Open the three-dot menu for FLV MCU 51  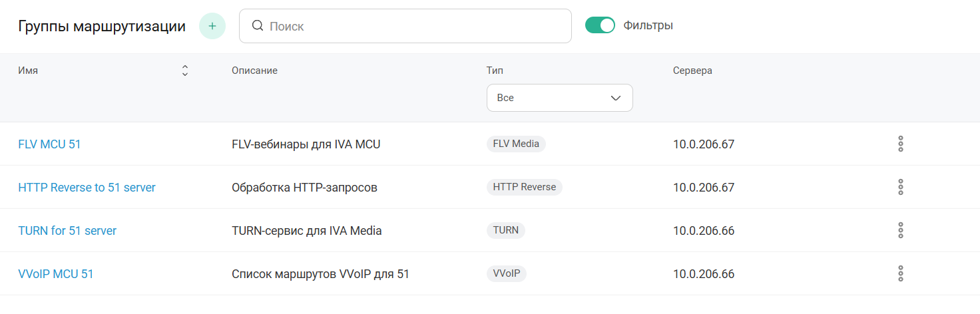point(900,144)
